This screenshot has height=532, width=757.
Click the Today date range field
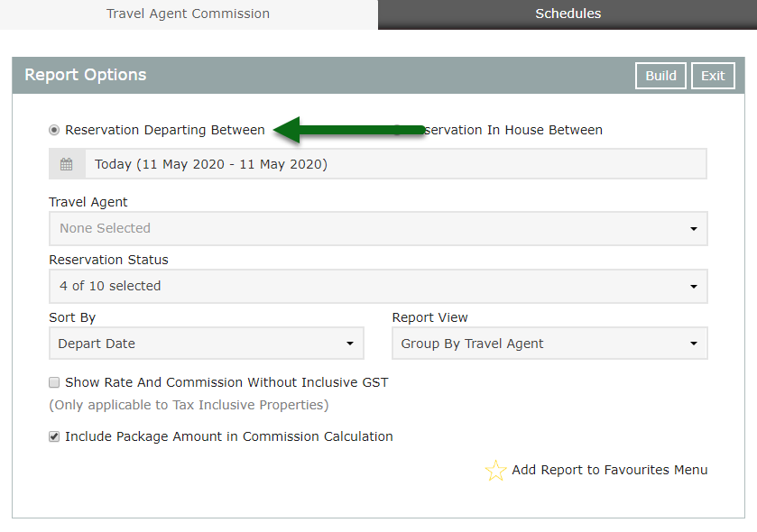[x=396, y=164]
